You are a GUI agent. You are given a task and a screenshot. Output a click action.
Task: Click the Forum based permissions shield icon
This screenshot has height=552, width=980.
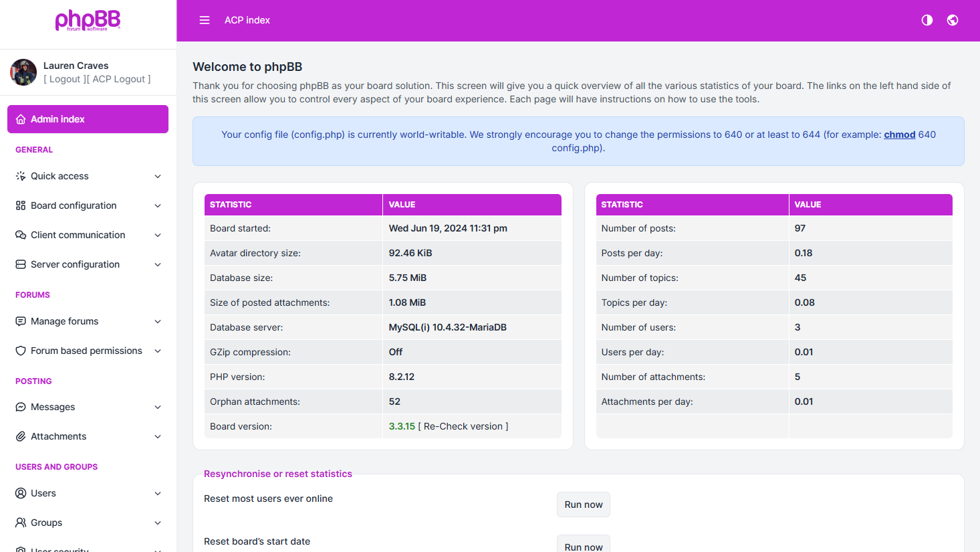point(21,351)
